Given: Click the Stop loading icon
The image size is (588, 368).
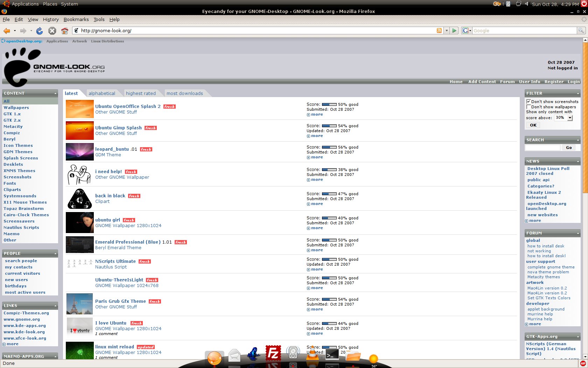Looking at the screenshot, I should point(52,31).
